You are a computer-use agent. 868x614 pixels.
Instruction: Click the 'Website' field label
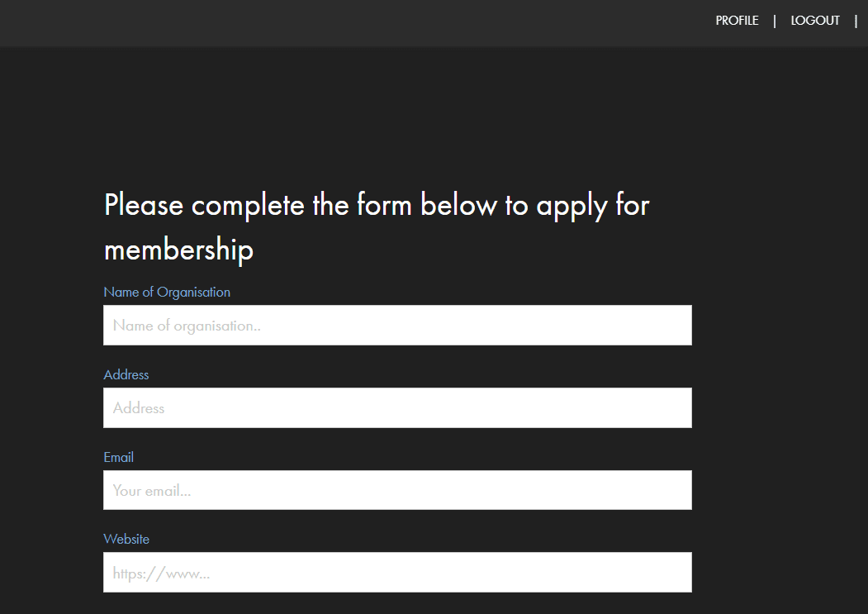click(126, 539)
